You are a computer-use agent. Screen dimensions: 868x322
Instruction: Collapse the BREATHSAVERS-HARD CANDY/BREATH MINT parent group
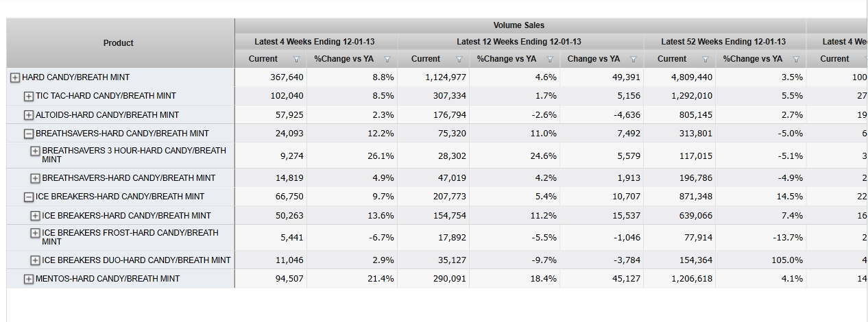click(x=29, y=134)
